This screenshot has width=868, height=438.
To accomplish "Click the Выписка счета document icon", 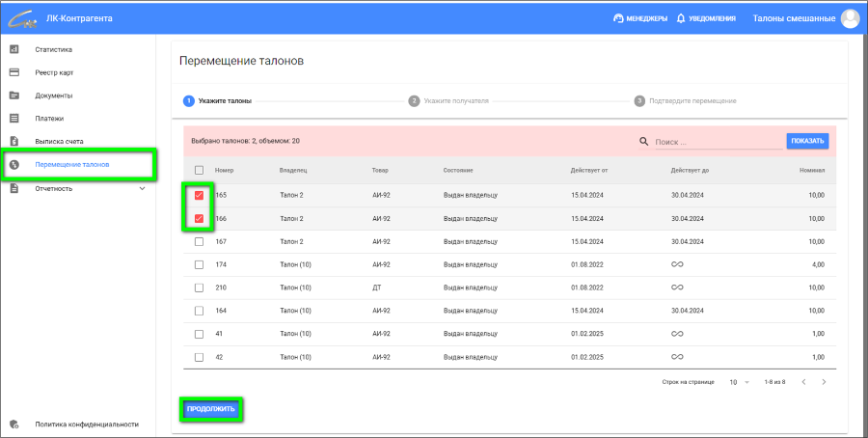I will [x=14, y=142].
